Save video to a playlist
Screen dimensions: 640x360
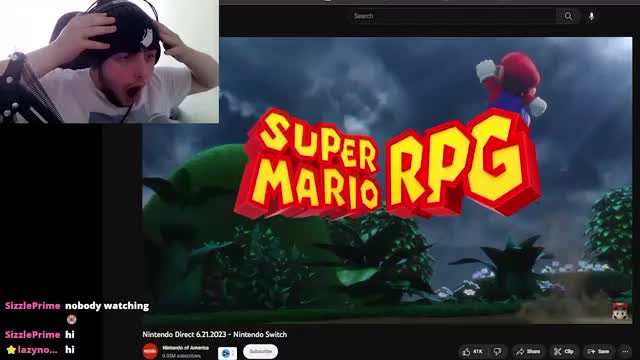[598, 351]
